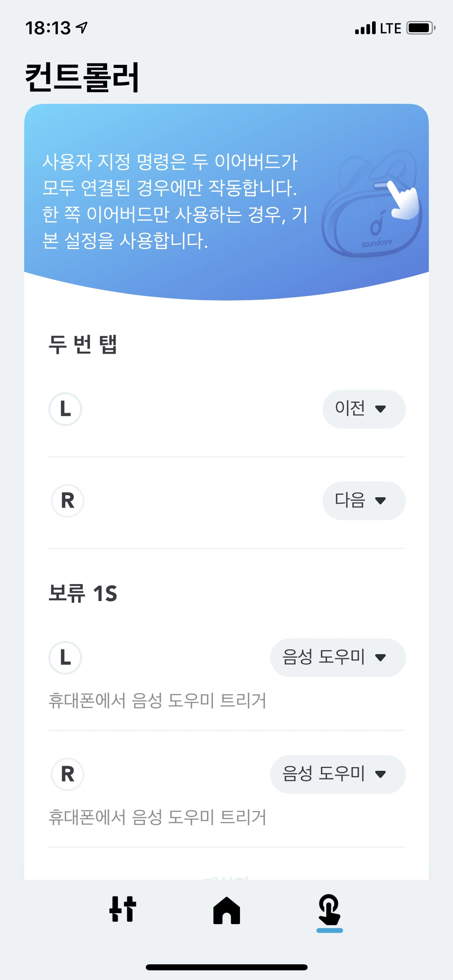
Task: Tap the L badge under 두 번 탭
Action: [x=65, y=409]
